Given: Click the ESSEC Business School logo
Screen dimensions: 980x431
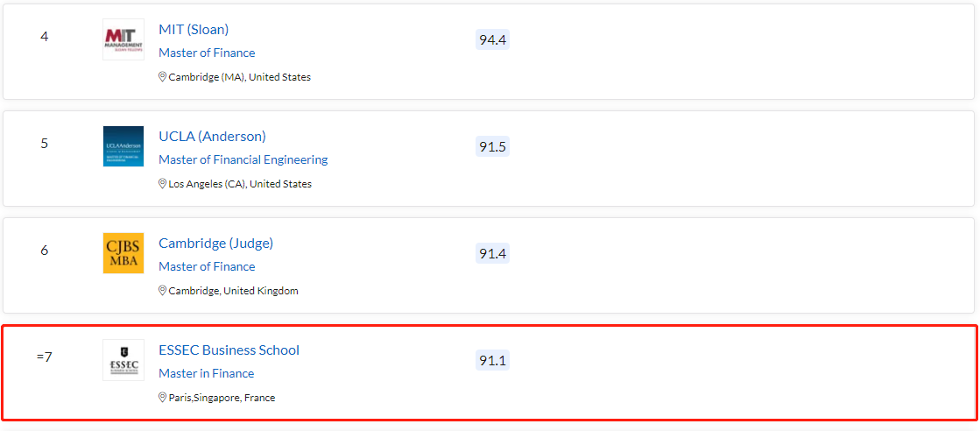Looking at the screenshot, I should (123, 360).
